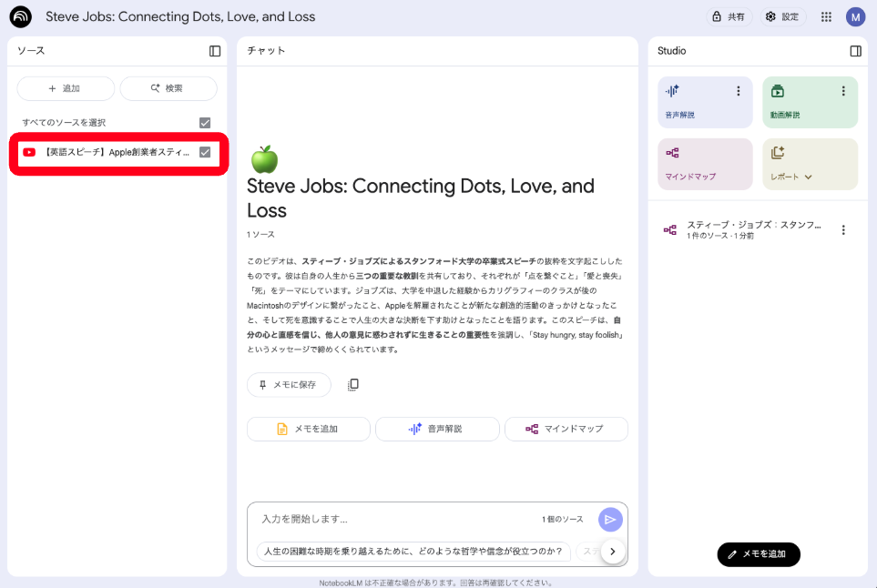Uncheck the 英語スピーチ source checkbox

205,152
